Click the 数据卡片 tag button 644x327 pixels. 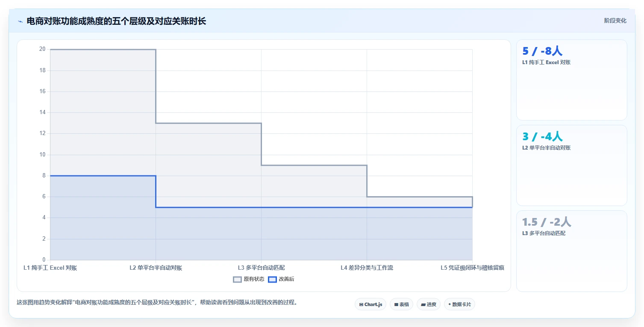click(459, 304)
